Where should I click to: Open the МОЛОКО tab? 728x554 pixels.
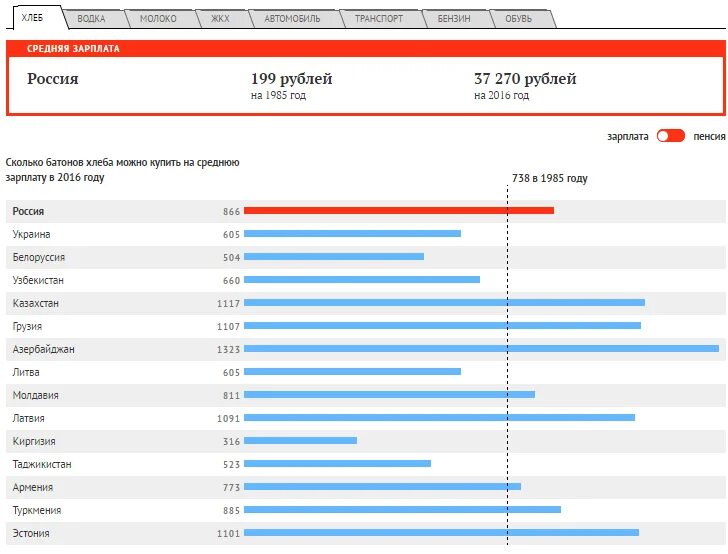pyautogui.click(x=158, y=19)
